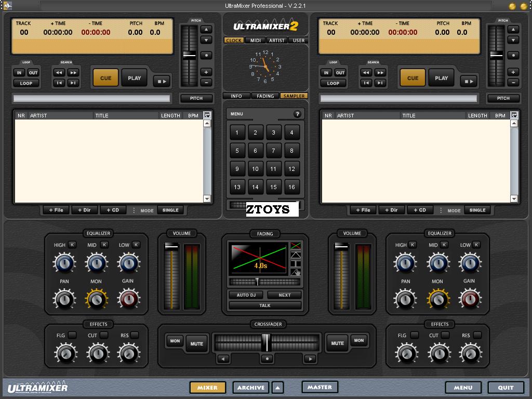Open the left playlist options dropdown icon
This screenshot has width=532, height=399.
(207, 115)
